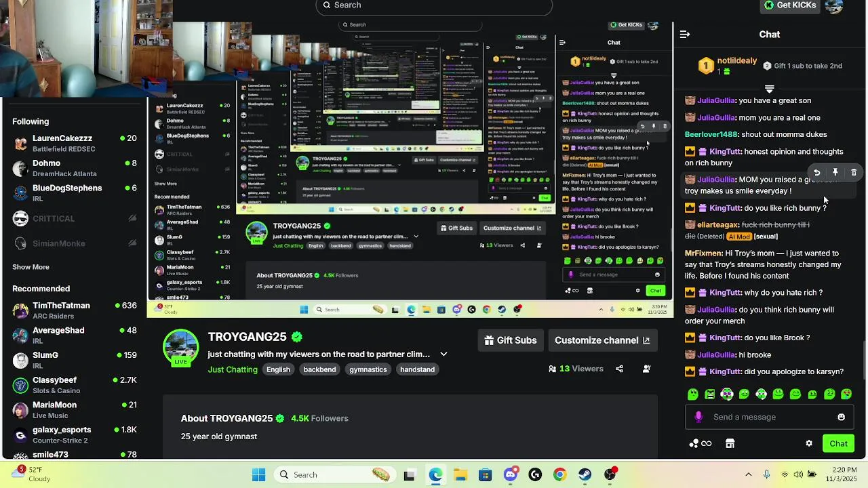Select the English tag under the stream title

tap(278, 369)
